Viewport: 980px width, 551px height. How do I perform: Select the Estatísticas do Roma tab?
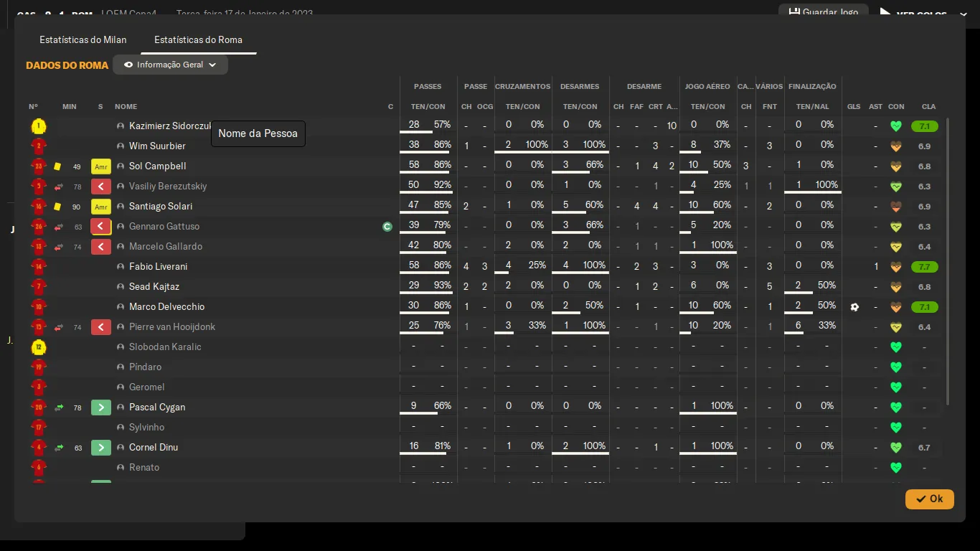click(198, 39)
